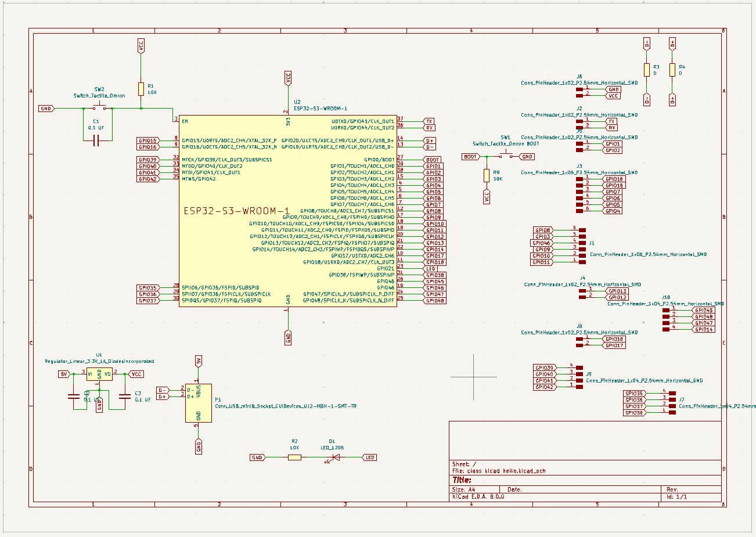The height and width of the screenshot is (537, 756).
Task: Click the BOOT label at ESP32 pin 27
Action: click(433, 160)
